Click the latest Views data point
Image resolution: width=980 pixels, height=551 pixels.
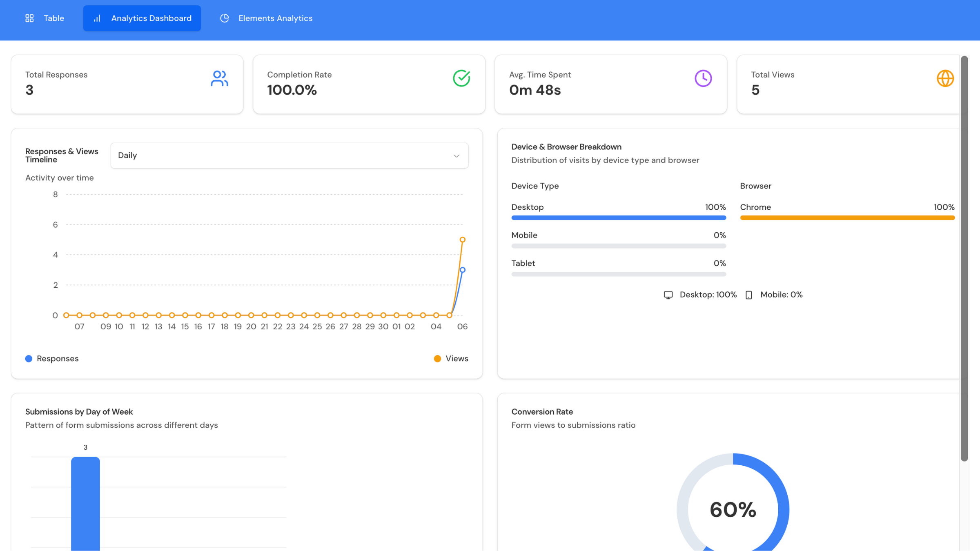point(462,240)
